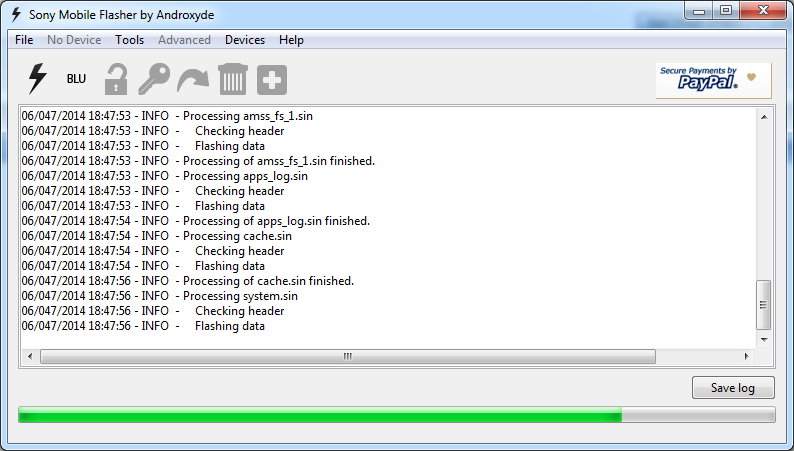794x451 pixels.
Task: Open the Tools menu
Action: (130, 40)
